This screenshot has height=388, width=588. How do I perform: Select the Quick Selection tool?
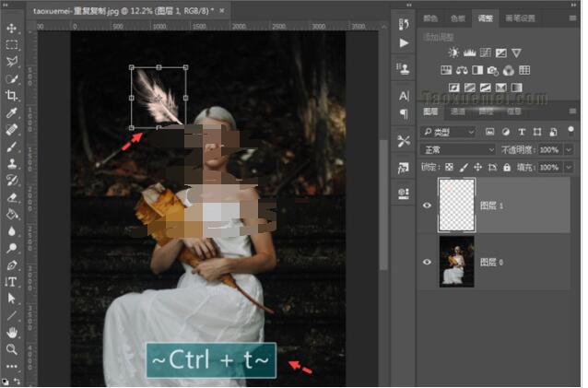12,78
